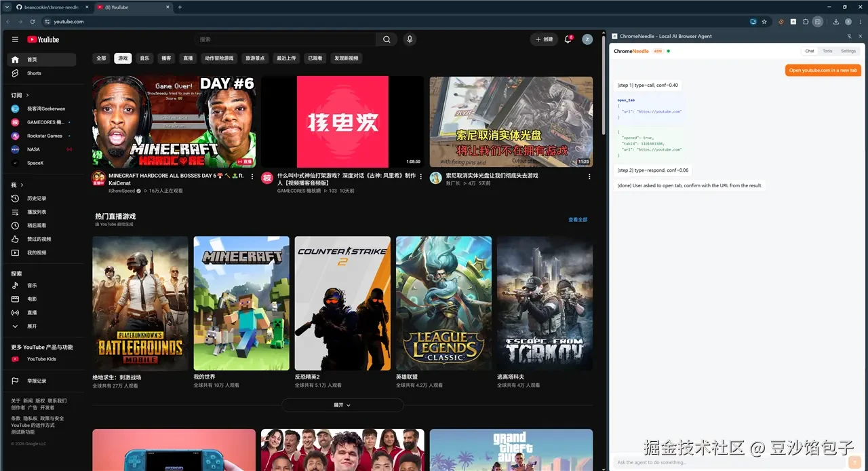The image size is (868, 471).
Task: Open the YouTube hamburger guide menu
Action: [x=15, y=39]
